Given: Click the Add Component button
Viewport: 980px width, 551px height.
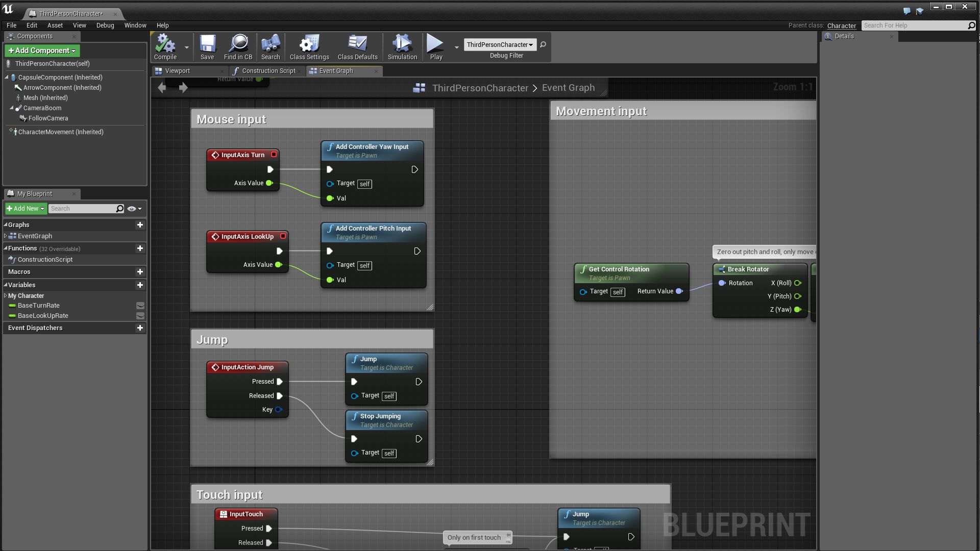Looking at the screenshot, I should [x=42, y=51].
